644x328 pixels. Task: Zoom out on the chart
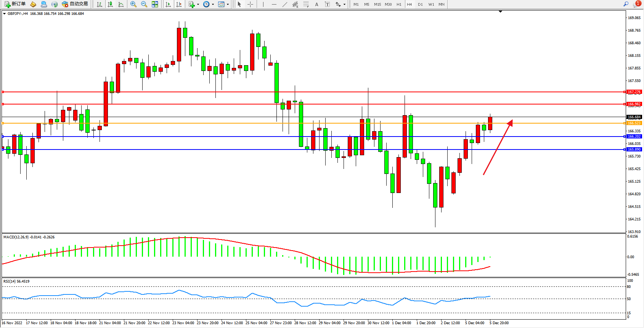coord(144,4)
